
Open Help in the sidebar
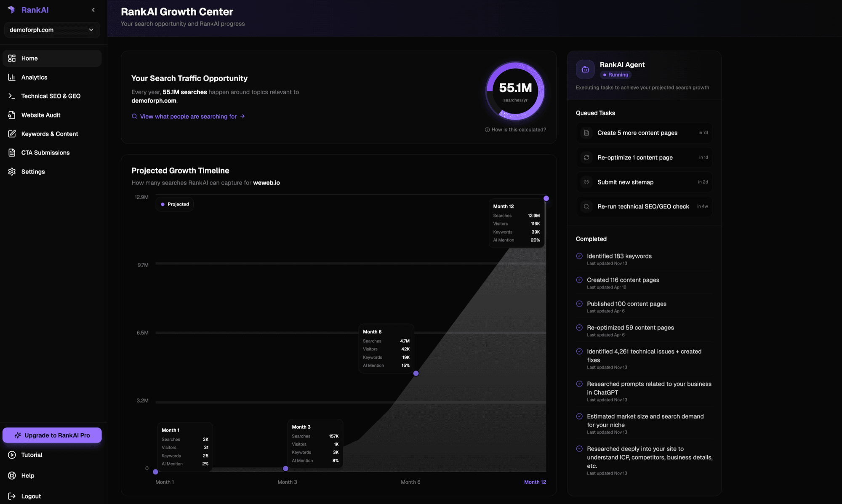pos(28,475)
